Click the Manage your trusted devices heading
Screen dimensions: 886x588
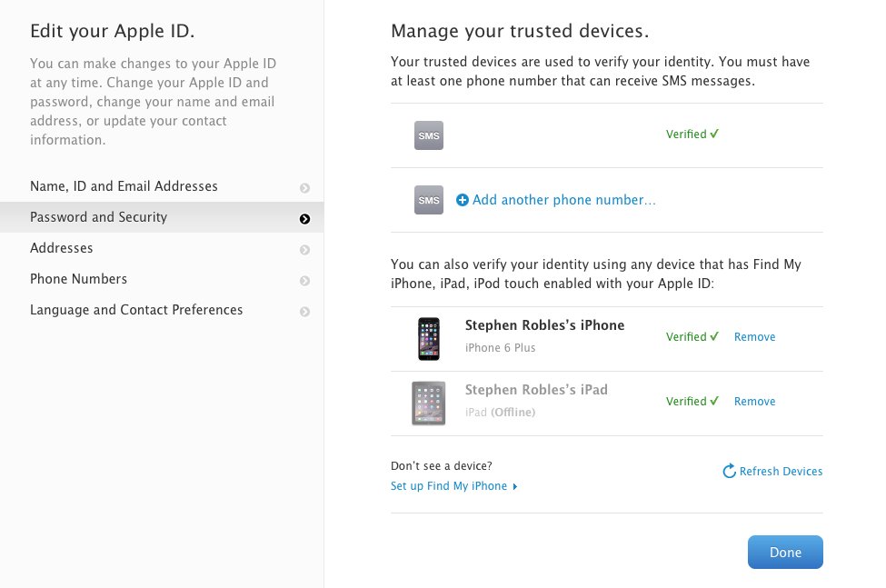(x=520, y=31)
